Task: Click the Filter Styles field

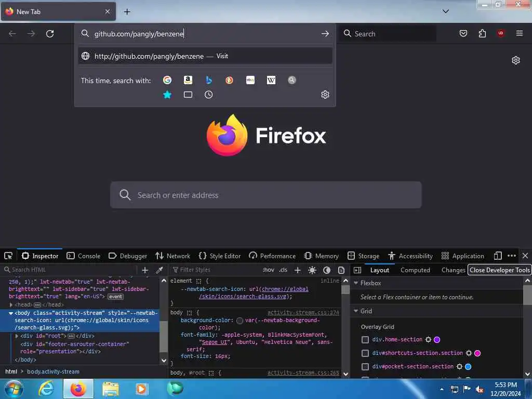Action: coord(216,270)
